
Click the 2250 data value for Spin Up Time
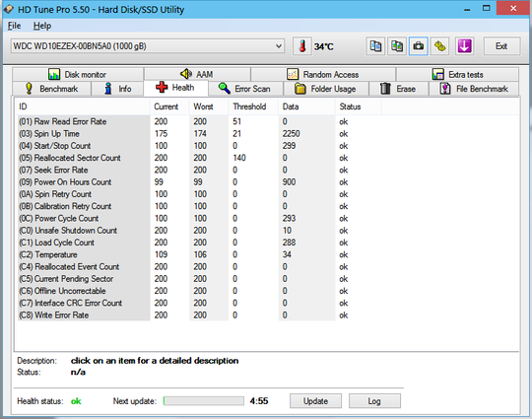[291, 134]
